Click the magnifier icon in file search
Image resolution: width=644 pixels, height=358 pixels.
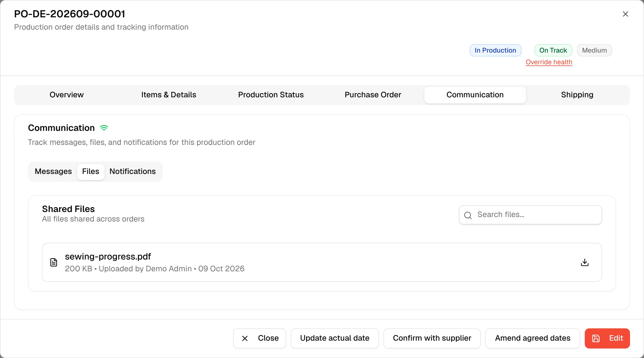coord(468,215)
